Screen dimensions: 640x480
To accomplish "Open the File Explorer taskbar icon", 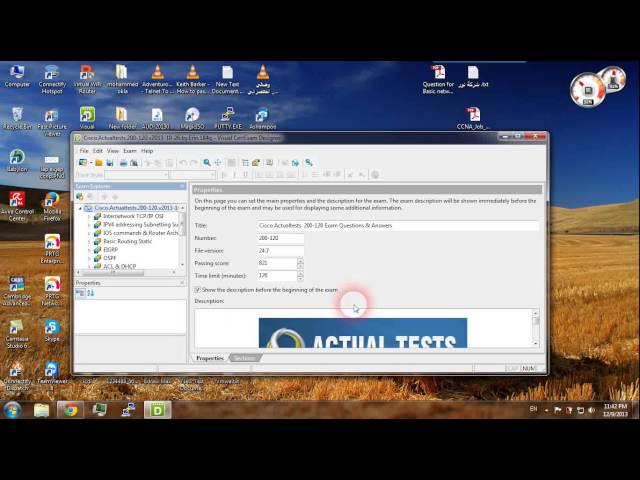I will tap(41, 410).
